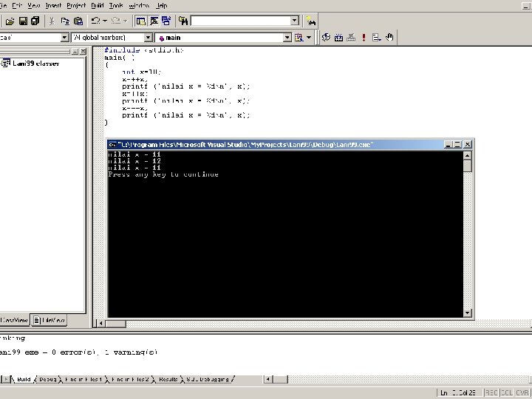Open the Build menu
This screenshot has width=532, height=399.
(x=98, y=5)
